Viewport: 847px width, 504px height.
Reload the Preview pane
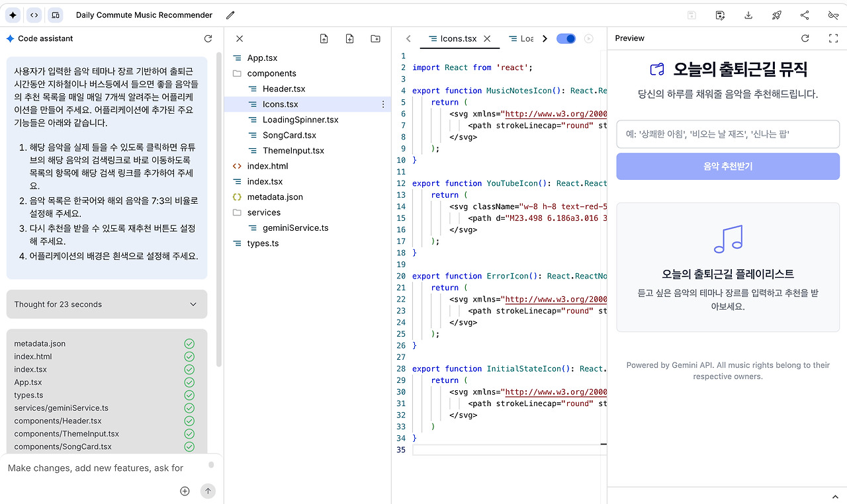[805, 38]
